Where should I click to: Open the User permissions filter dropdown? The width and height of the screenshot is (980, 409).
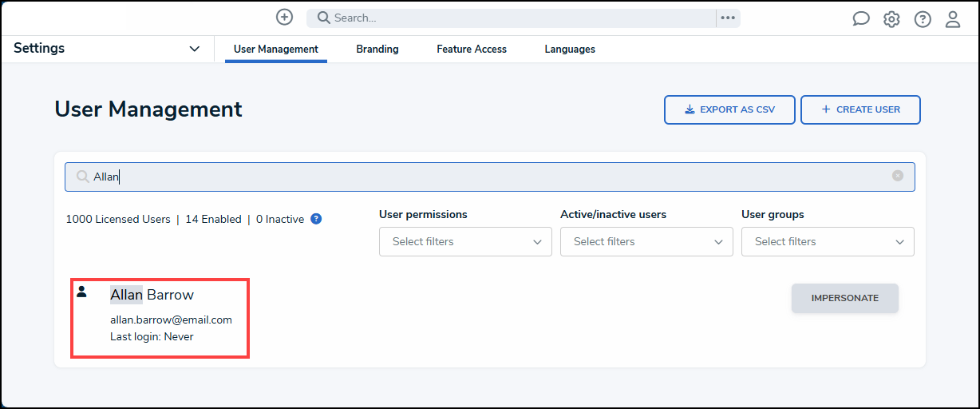[465, 241]
